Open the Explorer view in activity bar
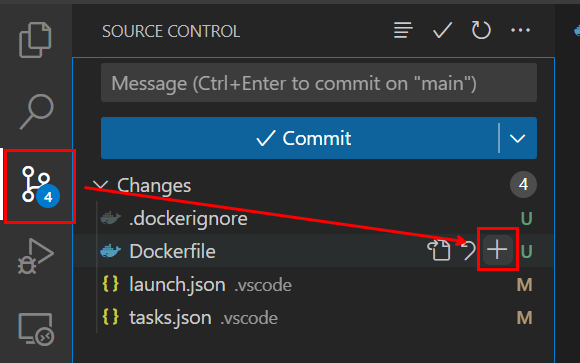 click(36, 40)
